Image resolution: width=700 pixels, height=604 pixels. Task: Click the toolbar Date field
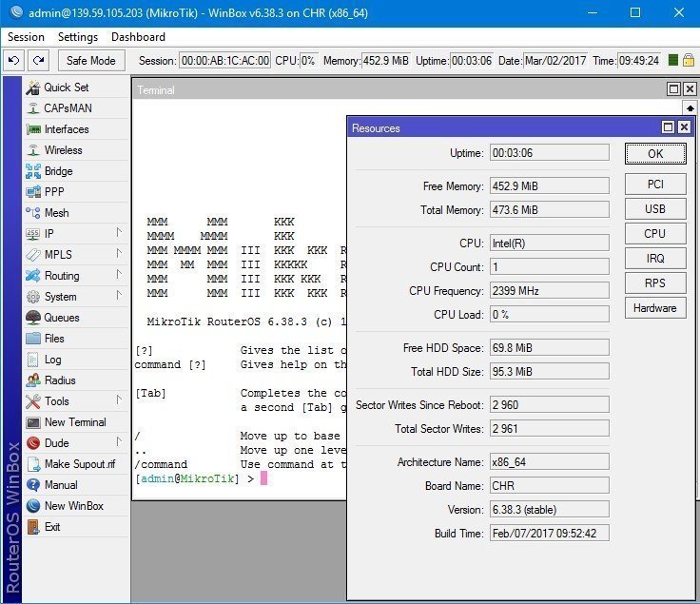(x=555, y=60)
